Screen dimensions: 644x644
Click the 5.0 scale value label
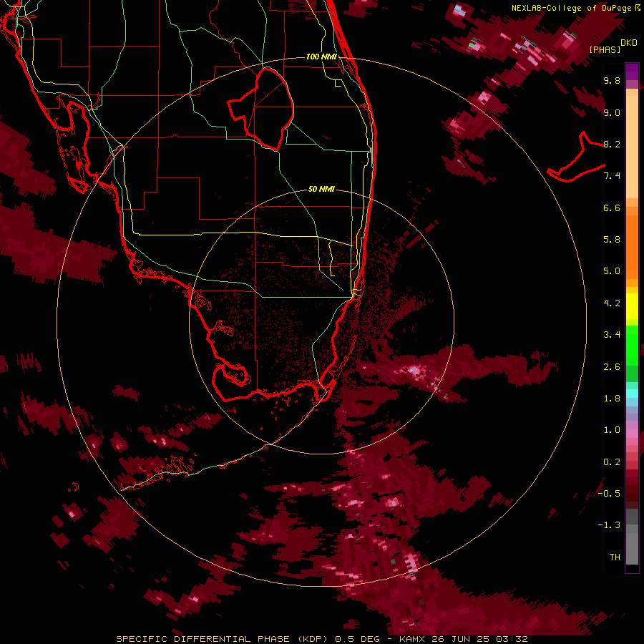click(612, 271)
